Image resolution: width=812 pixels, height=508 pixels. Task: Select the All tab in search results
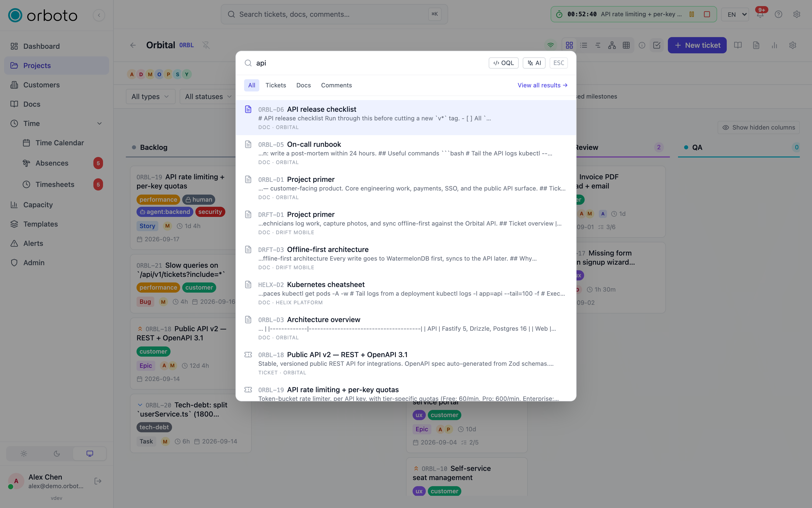click(252, 85)
